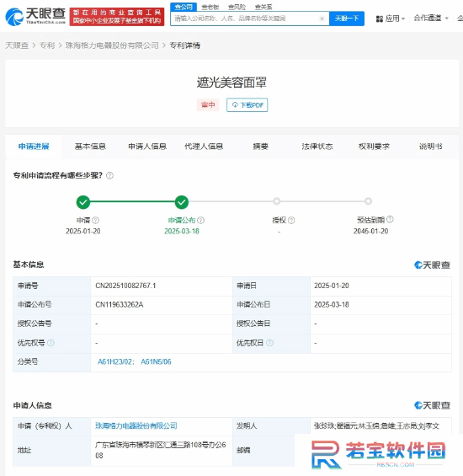
Task: Select the 查关系 search tab
Action: click(263, 7)
